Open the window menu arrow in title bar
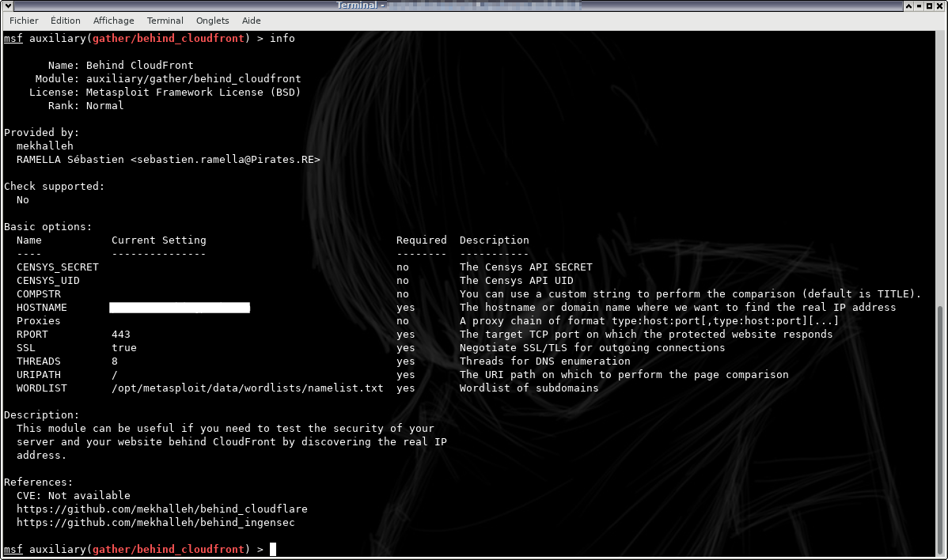Viewport: 948px width, 560px height. (x=8, y=6)
